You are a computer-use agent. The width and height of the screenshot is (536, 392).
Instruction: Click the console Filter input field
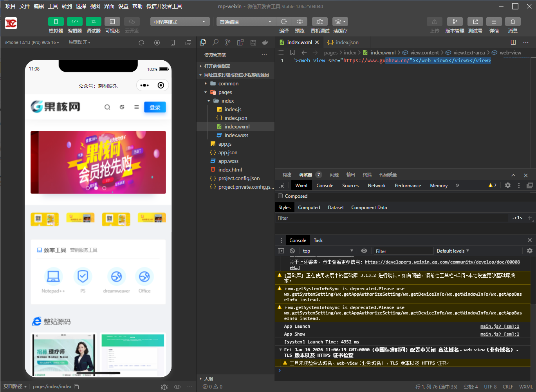(x=403, y=251)
